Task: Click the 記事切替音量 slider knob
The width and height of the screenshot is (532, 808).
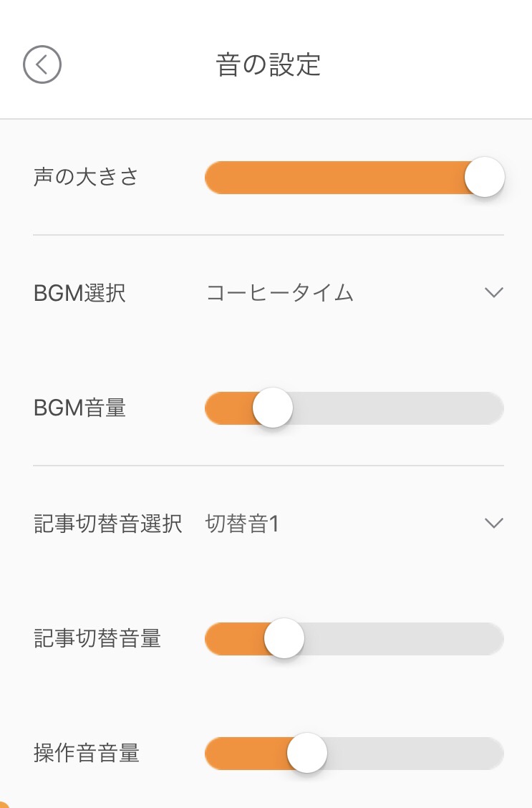Action: point(284,638)
